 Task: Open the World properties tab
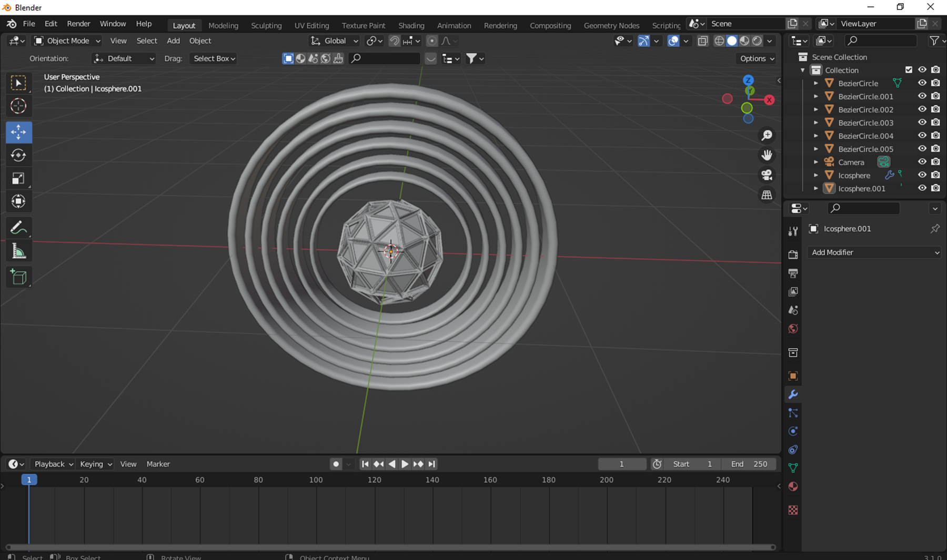[x=793, y=329]
